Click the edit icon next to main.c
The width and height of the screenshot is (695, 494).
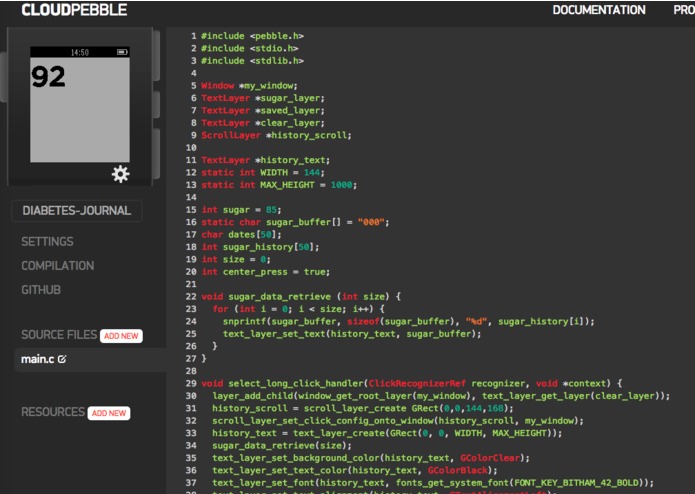coord(62,359)
